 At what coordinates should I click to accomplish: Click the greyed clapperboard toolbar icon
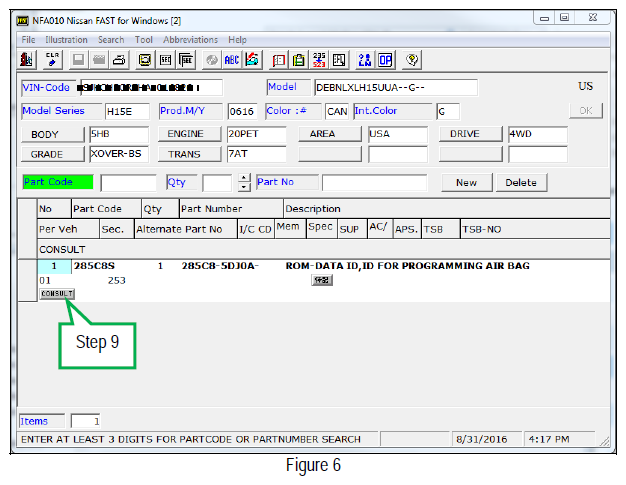point(99,60)
